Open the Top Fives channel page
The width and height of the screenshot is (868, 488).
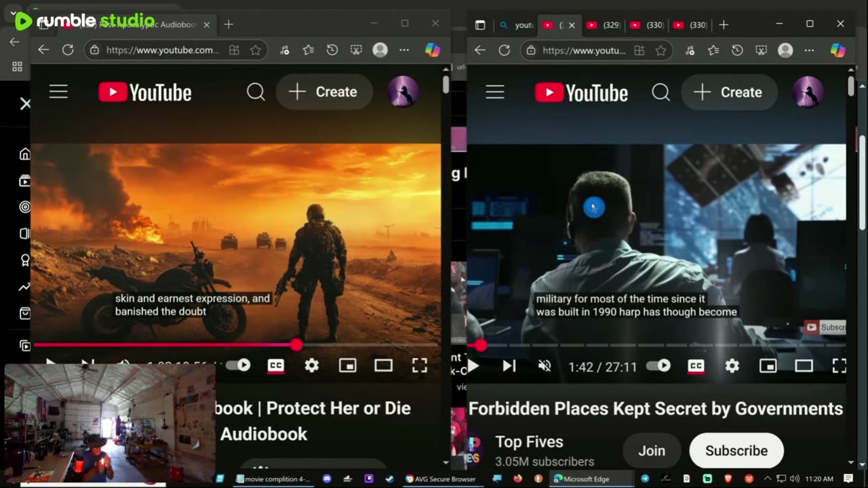point(529,442)
